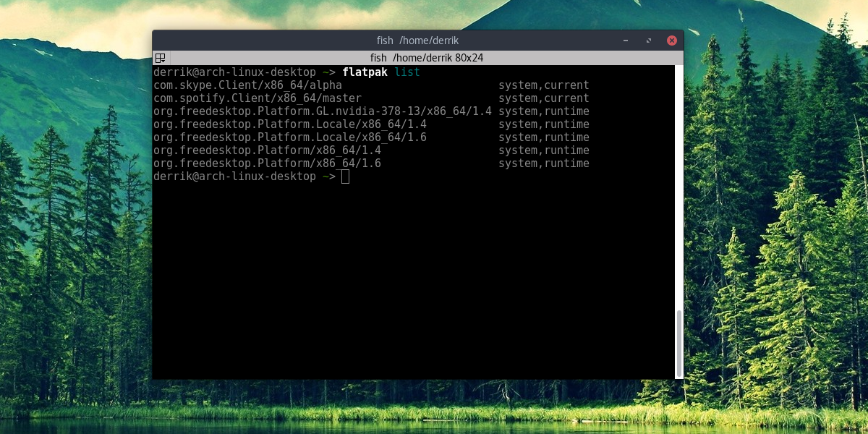The width and height of the screenshot is (868, 434).
Task: Click 'org.freedesktop.Platform/x86_64/1.4' entry
Action: 267,150
